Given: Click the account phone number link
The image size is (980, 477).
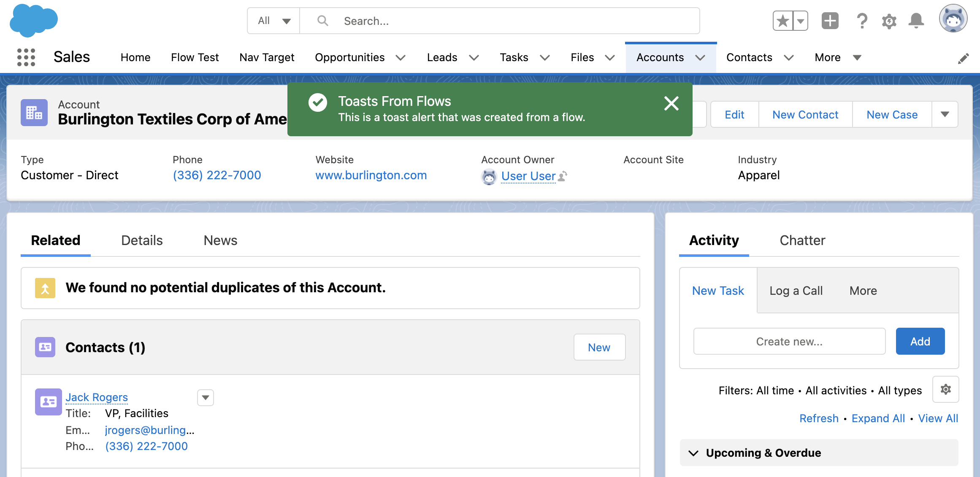Looking at the screenshot, I should (x=217, y=175).
